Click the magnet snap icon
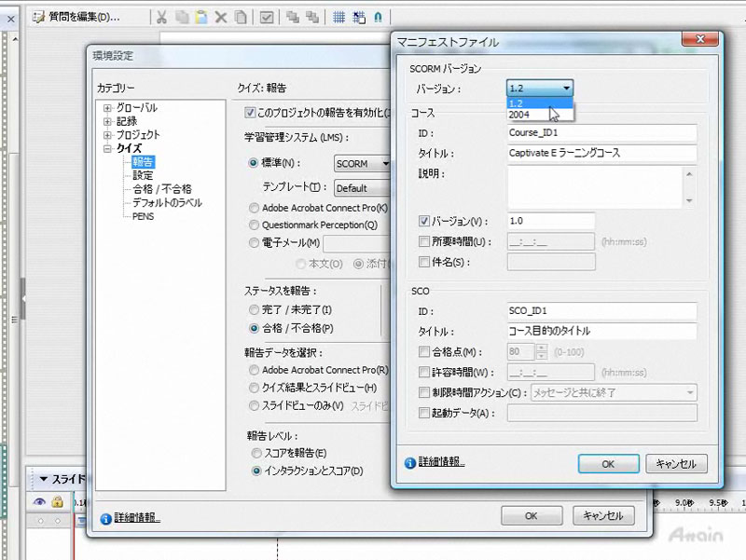Image resolution: width=746 pixels, height=560 pixels. [377, 17]
